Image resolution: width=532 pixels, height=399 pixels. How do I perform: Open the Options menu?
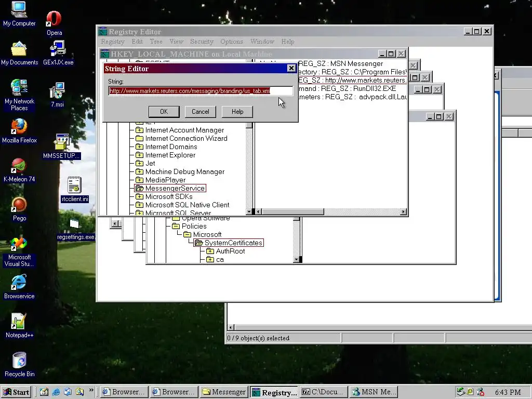232,42
